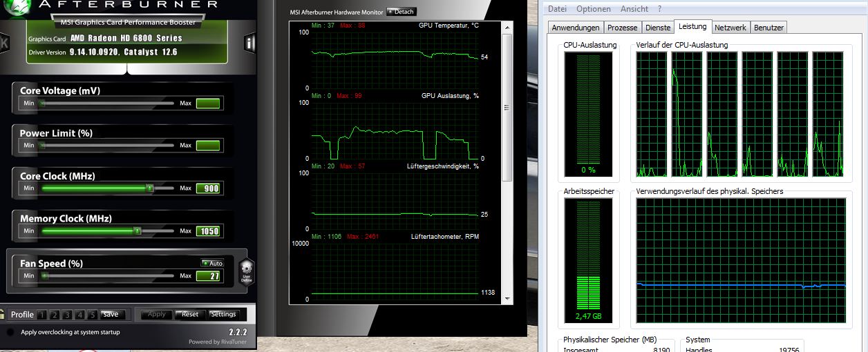Click the Core Voltage value field
Screen dimensions: 868x352
208,104
